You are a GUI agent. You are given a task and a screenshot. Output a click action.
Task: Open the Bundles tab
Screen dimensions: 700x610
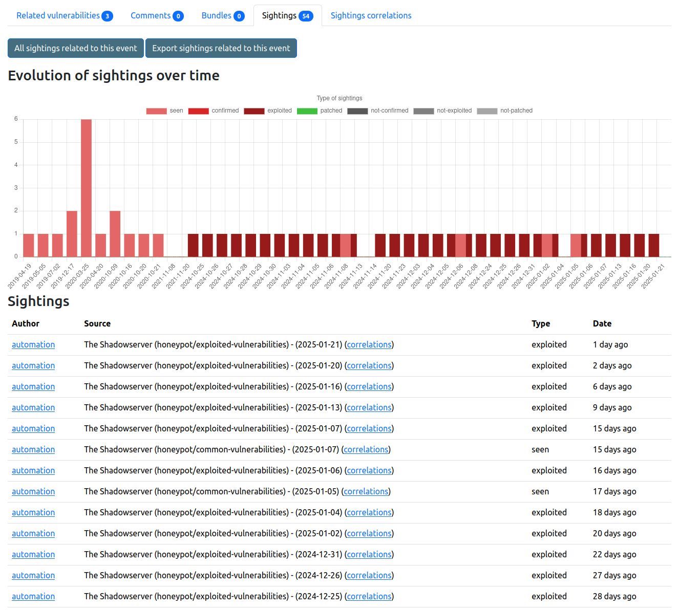pos(223,15)
